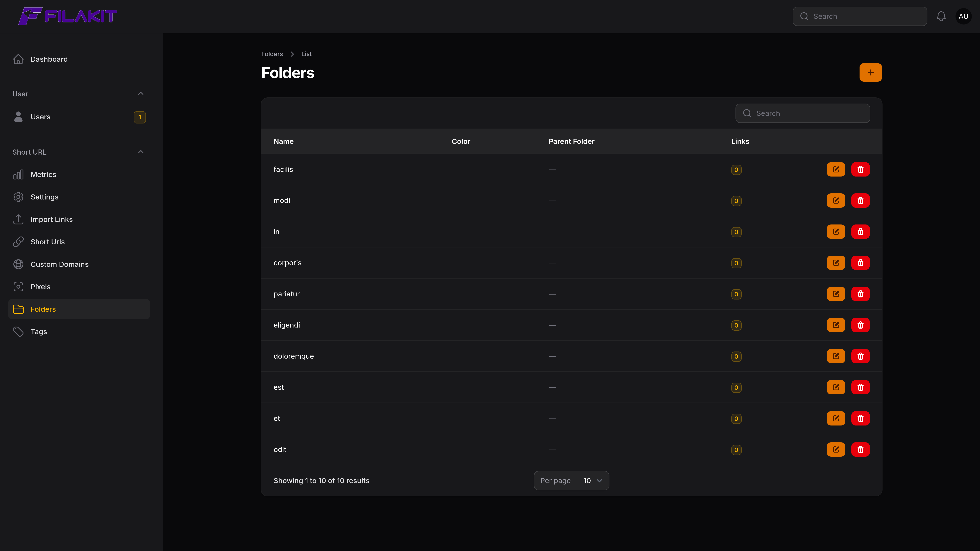
Task: Focus the global Search field in header
Action: [860, 16]
